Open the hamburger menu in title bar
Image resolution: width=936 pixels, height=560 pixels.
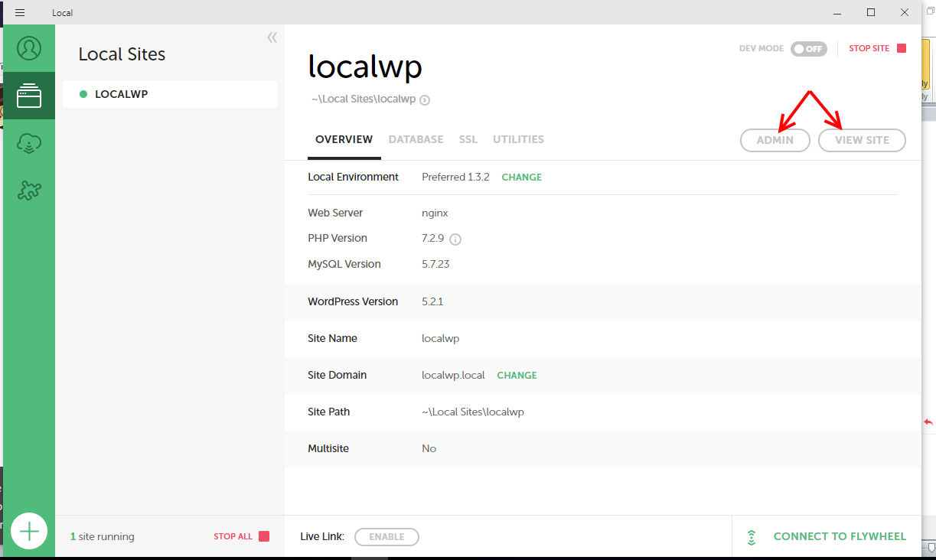coord(20,12)
